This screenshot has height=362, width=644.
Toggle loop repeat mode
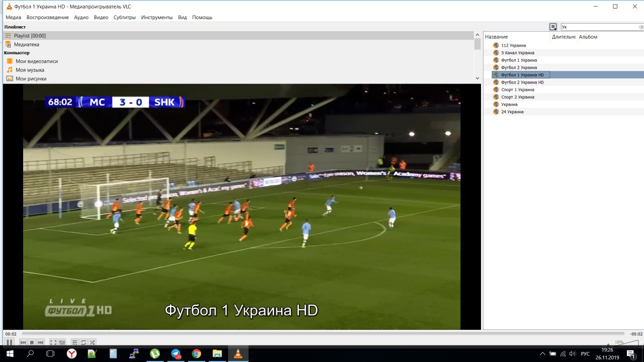(84, 342)
